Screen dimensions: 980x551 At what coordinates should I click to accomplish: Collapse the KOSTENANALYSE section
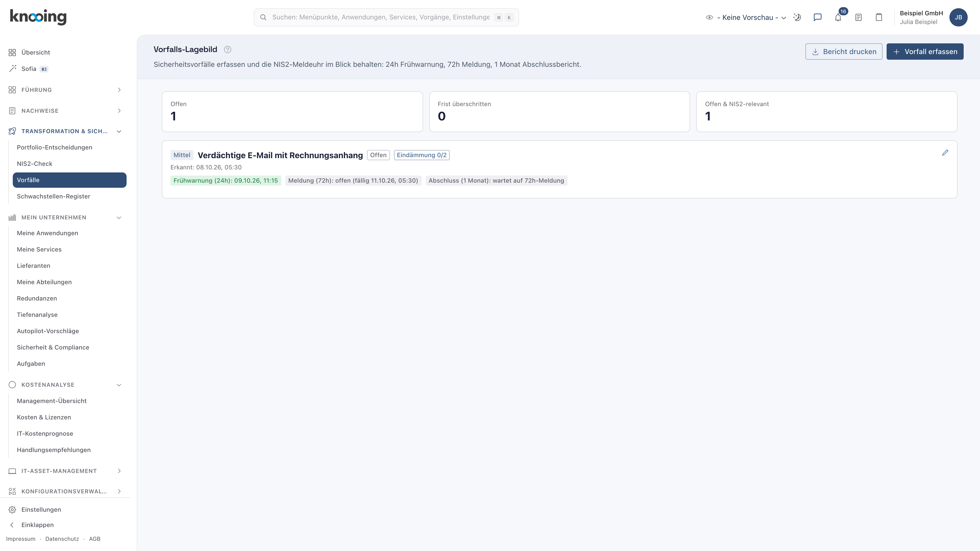tap(65, 385)
